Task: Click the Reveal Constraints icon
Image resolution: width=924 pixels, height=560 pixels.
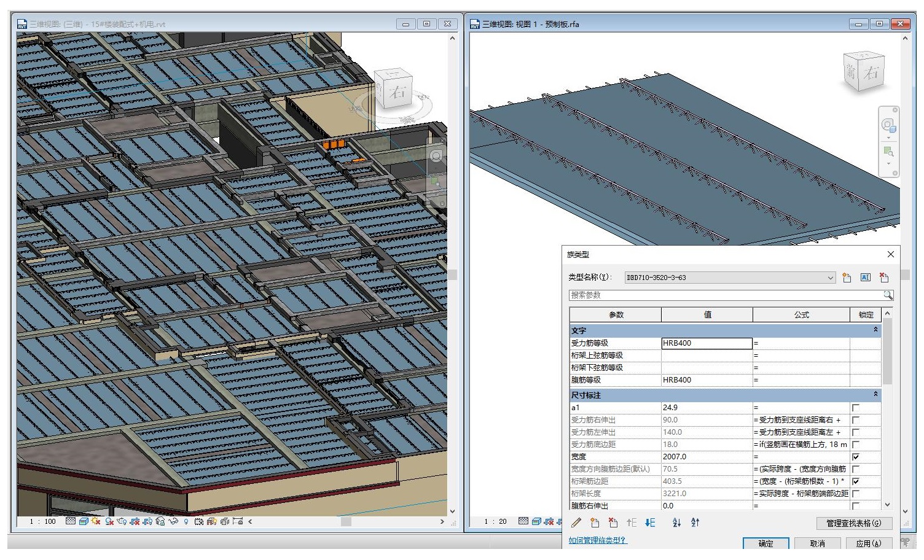Action: pos(238,521)
